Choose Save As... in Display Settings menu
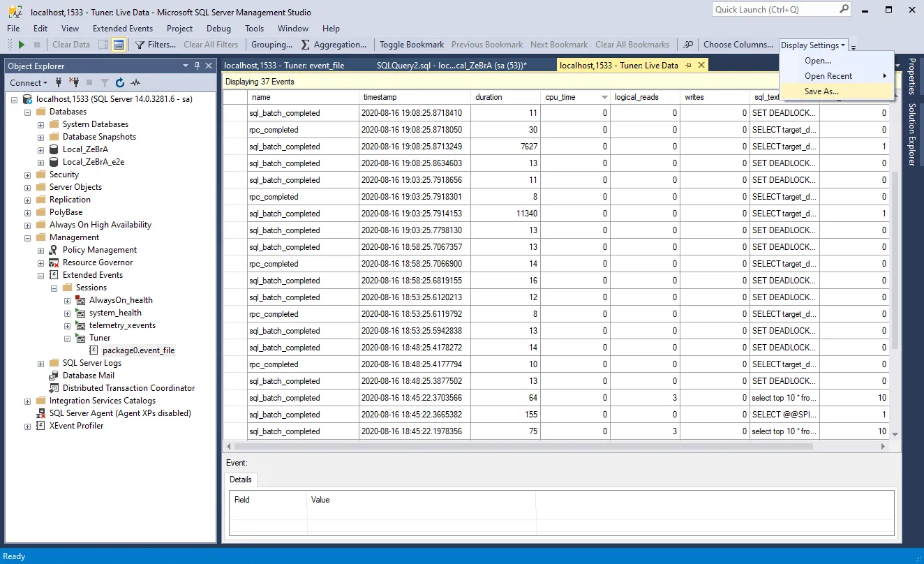 click(x=837, y=91)
